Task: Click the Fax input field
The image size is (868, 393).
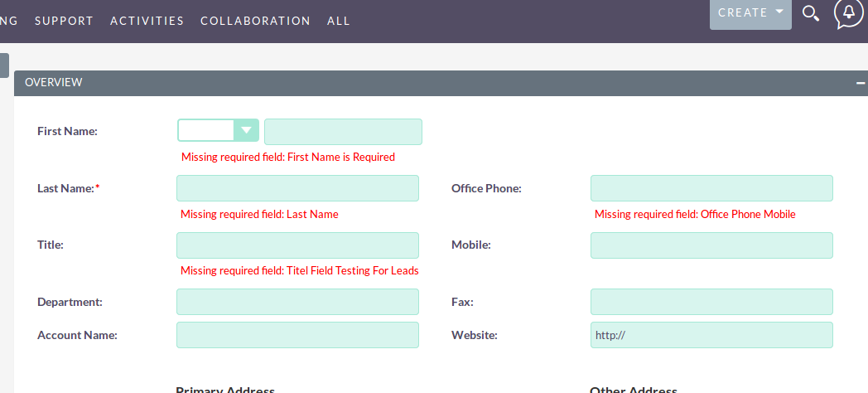Action: point(712,302)
